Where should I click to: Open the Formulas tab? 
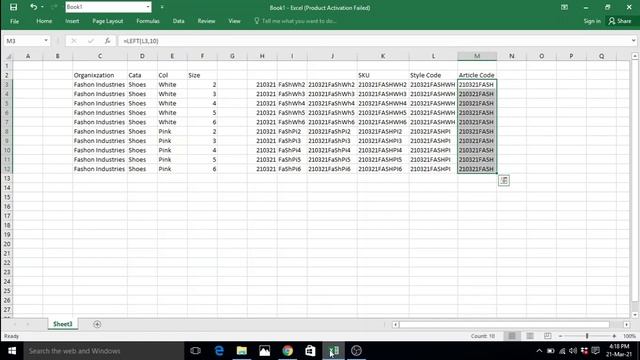[148, 21]
